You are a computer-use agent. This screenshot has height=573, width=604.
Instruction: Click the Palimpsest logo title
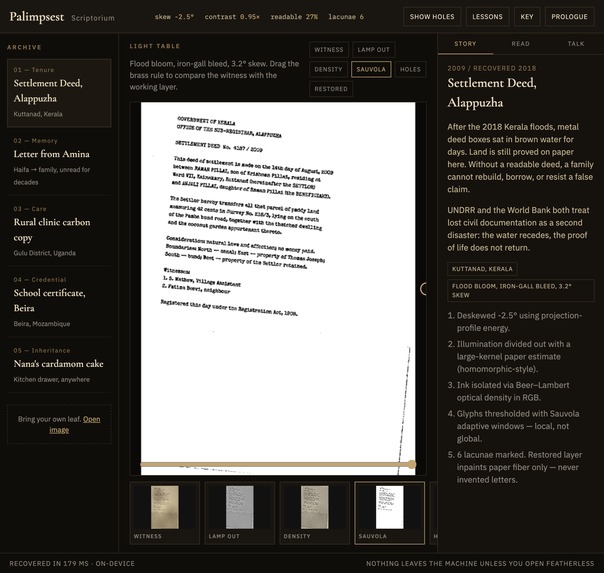tap(37, 17)
